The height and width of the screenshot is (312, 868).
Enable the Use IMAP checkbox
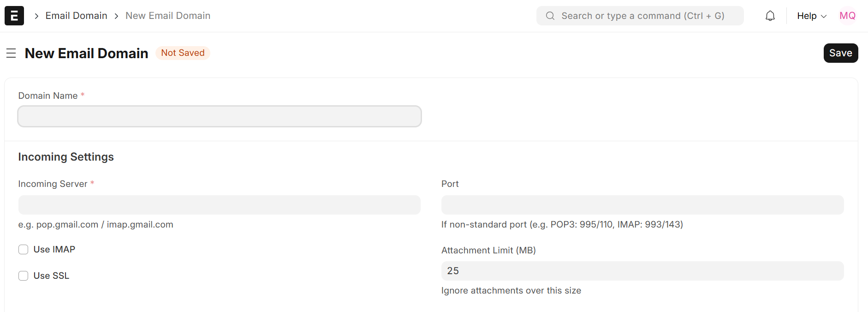[23, 249]
